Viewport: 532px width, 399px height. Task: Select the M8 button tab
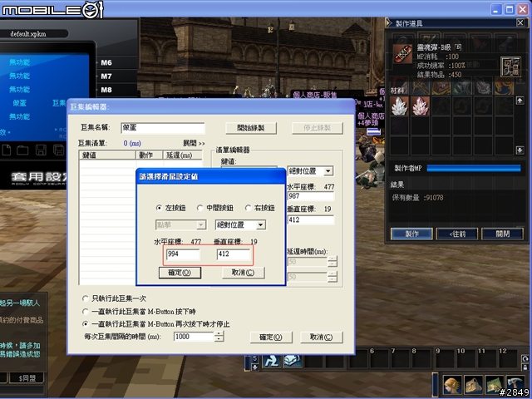pyautogui.click(x=106, y=90)
